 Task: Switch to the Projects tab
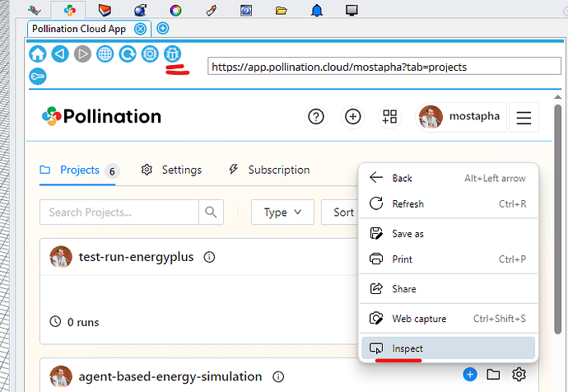(x=79, y=170)
